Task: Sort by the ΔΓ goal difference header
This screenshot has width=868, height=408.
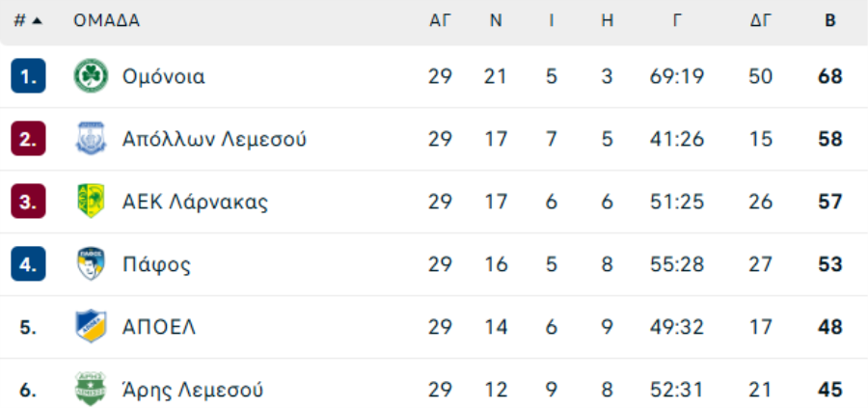Action: (761, 20)
